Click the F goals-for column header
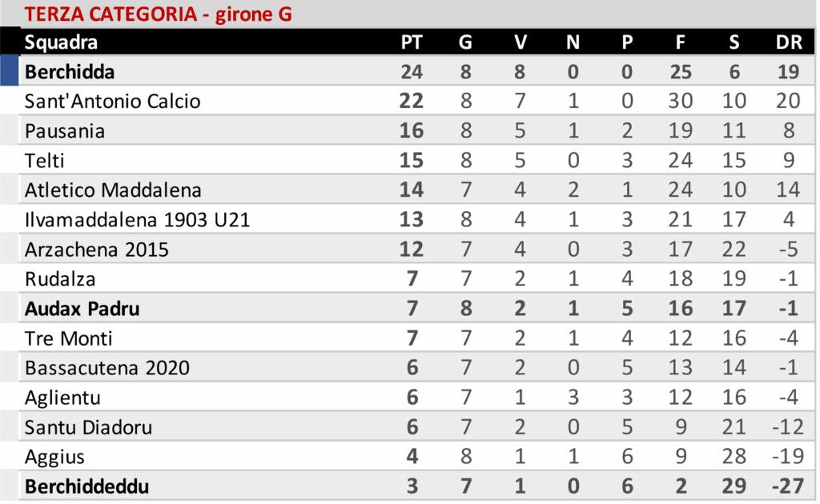 681,42
